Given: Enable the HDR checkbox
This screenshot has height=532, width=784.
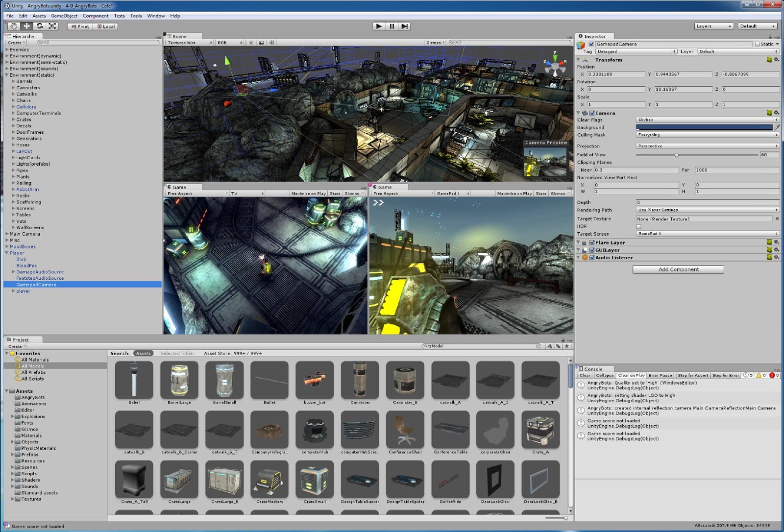Looking at the screenshot, I should coord(638,226).
